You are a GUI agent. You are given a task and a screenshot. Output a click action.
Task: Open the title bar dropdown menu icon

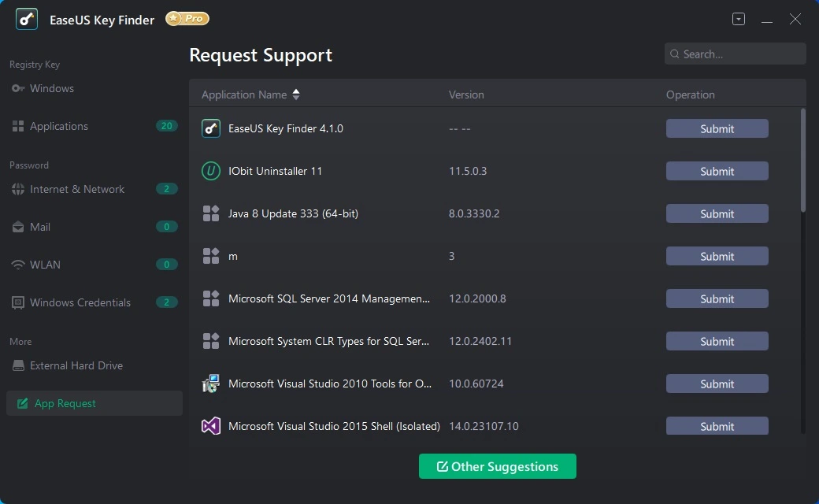click(739, 20)
